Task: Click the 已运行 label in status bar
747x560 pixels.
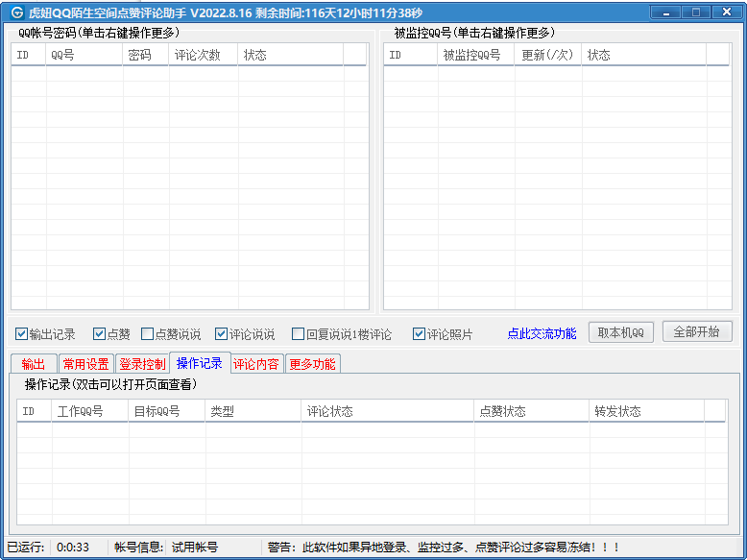Action: (25, 548)
